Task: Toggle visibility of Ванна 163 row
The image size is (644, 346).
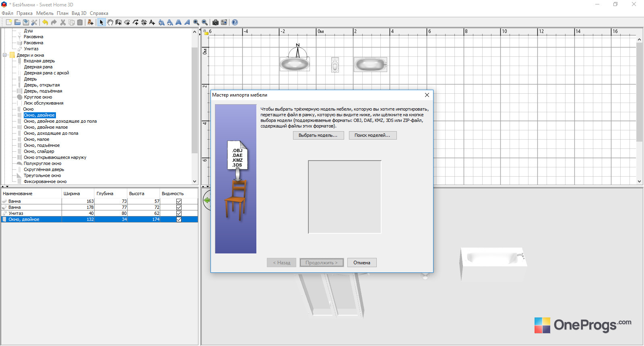Action: (x=179, y=201)
